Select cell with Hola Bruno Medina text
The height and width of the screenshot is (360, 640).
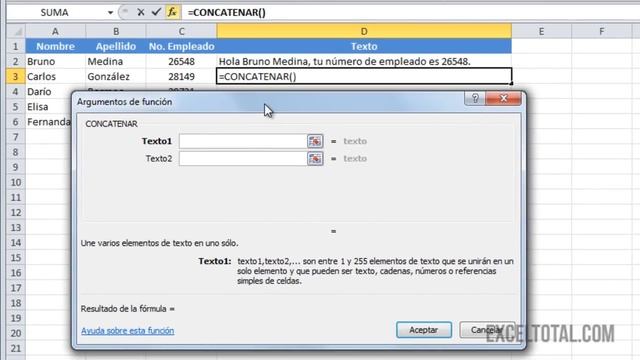tap(364, 61)
